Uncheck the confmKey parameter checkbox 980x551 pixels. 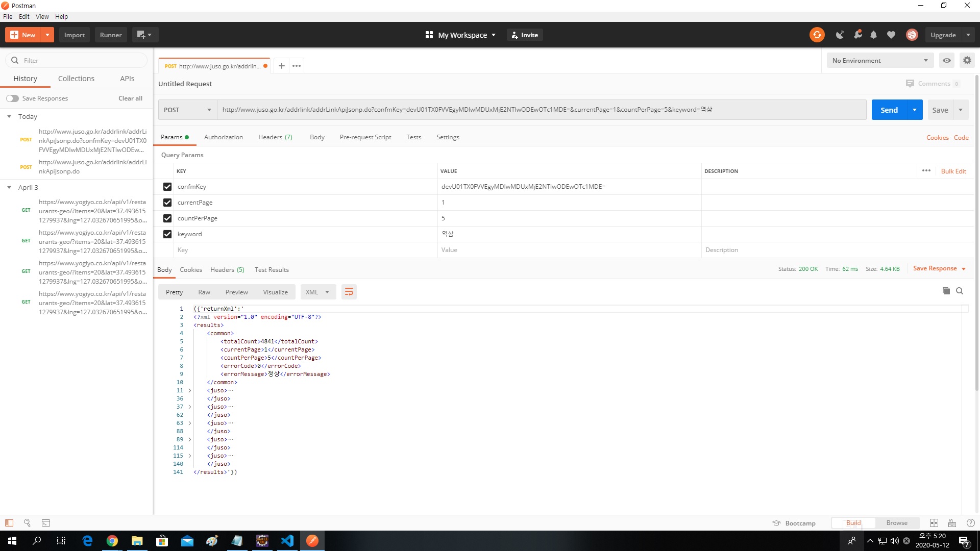point(167,187)
